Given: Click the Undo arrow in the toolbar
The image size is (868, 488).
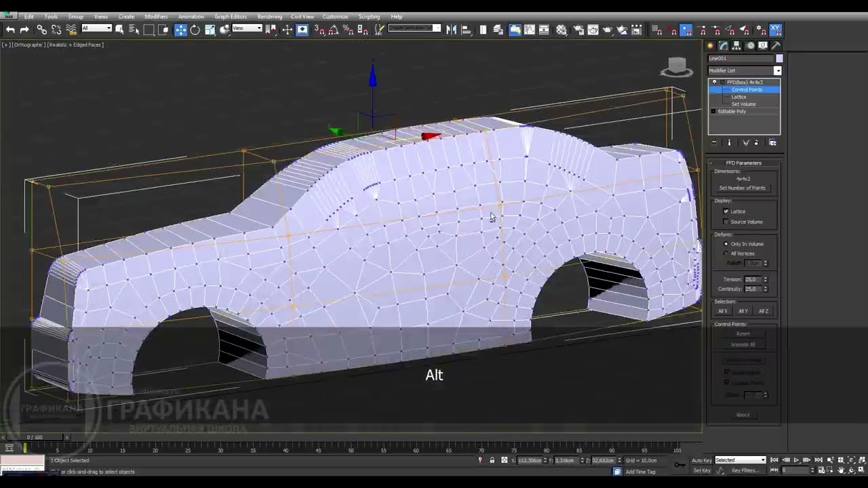Looking at the screenshot, I should coord(10,29).
